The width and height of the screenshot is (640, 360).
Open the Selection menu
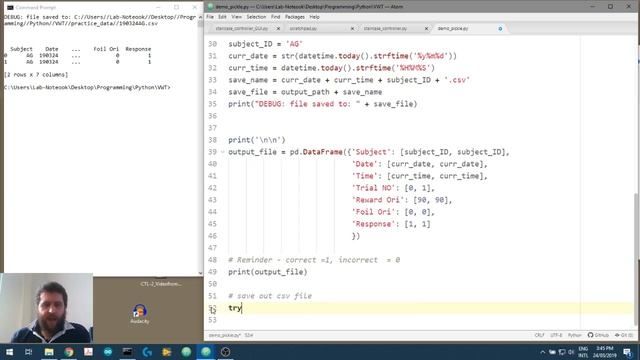(x=256, y=17)
